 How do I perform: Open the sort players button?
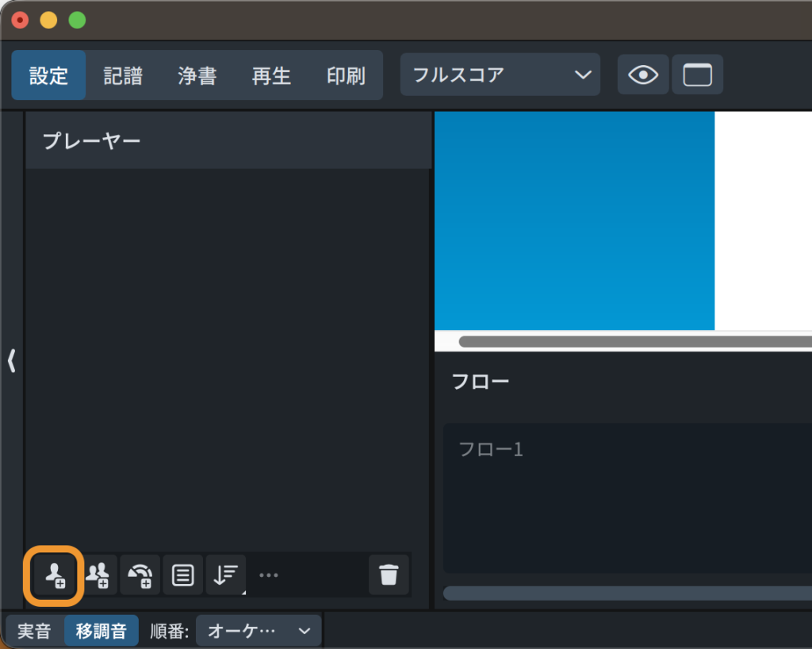point(226,574)
